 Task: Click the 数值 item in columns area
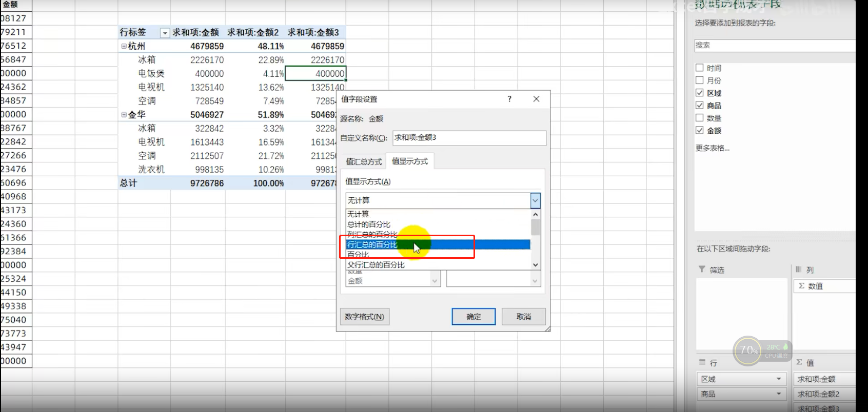click(824, 286)
